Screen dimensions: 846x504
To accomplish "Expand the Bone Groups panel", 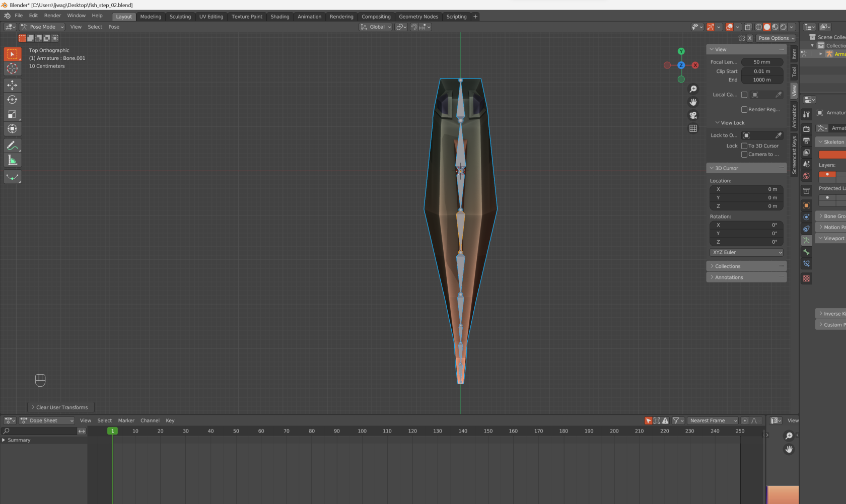I will coord(831,217).
